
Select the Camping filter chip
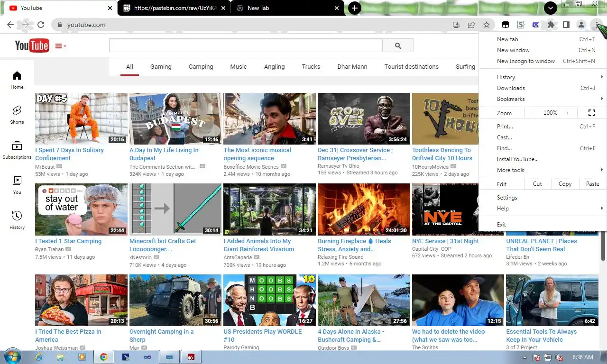(201, 66)
